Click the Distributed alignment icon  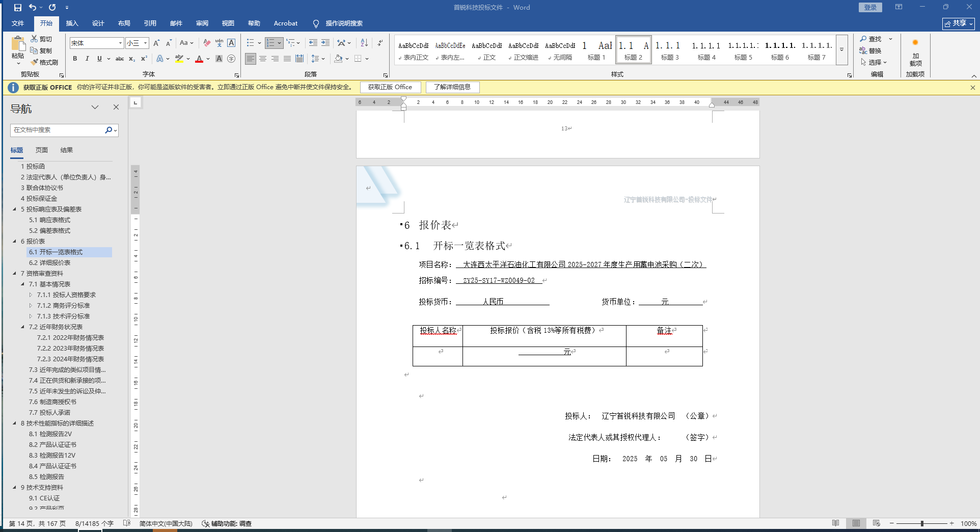[x=300, y=59]
